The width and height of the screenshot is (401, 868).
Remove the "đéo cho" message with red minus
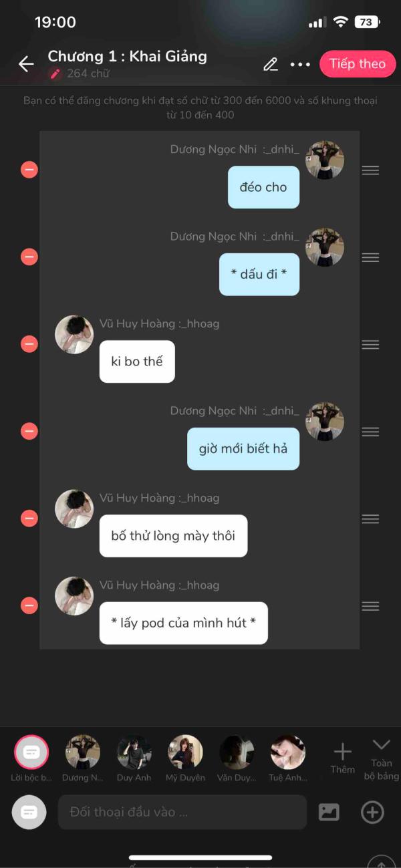tap(29, 170)
